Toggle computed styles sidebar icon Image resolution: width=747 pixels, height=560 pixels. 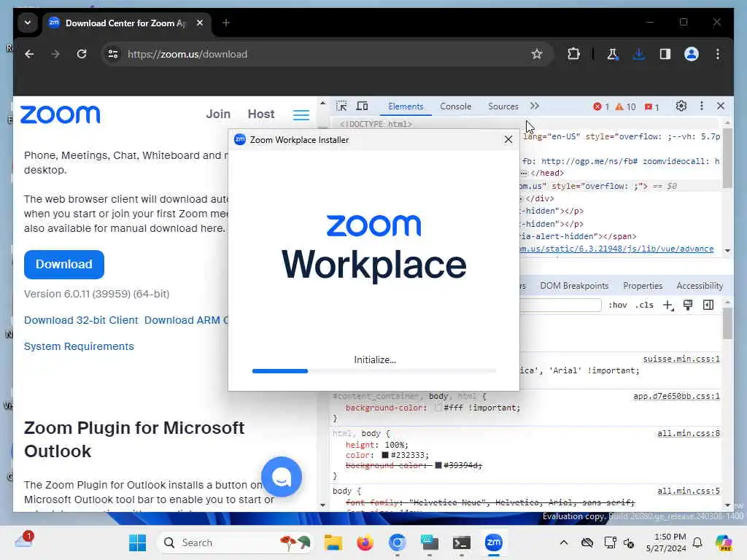tap(708, 306)
